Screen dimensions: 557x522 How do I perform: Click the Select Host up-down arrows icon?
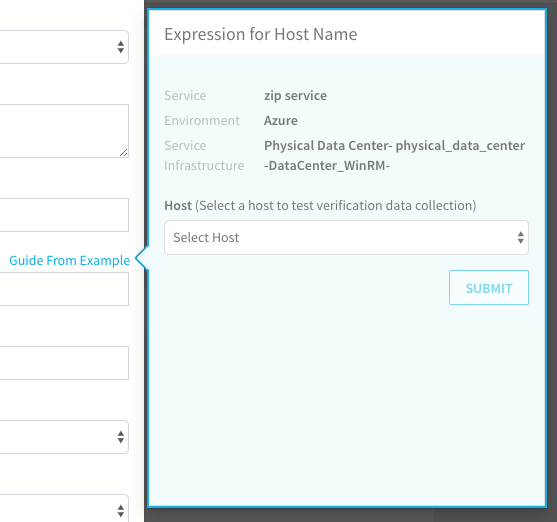tap(520, 237)
